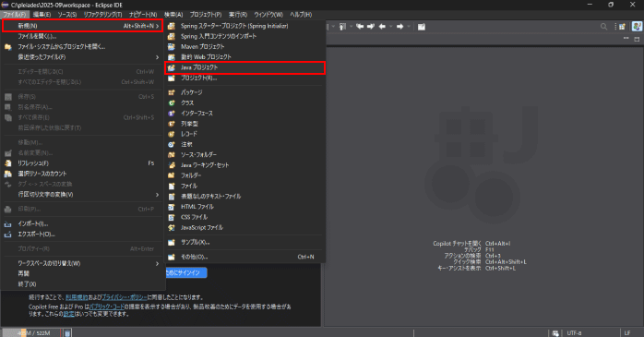
Task: Create a new ファイル
Action: pyautogui.click(x=244, y=186)
